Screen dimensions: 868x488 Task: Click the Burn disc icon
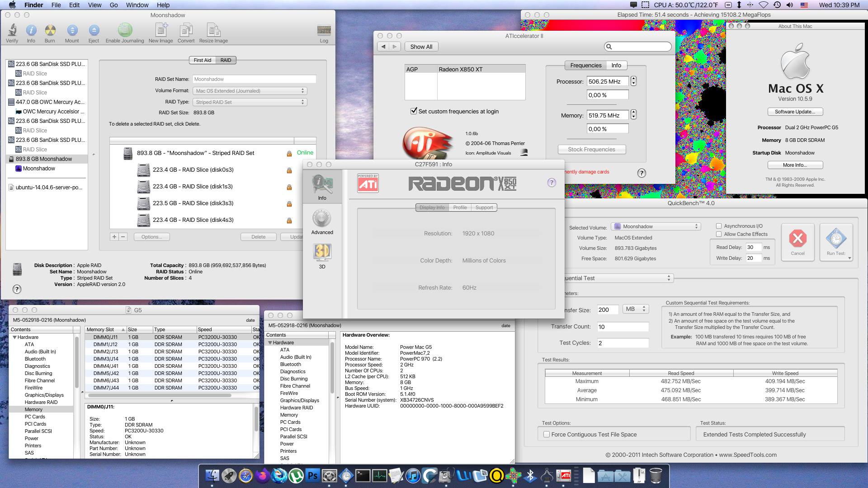click(x=50, y=31)
